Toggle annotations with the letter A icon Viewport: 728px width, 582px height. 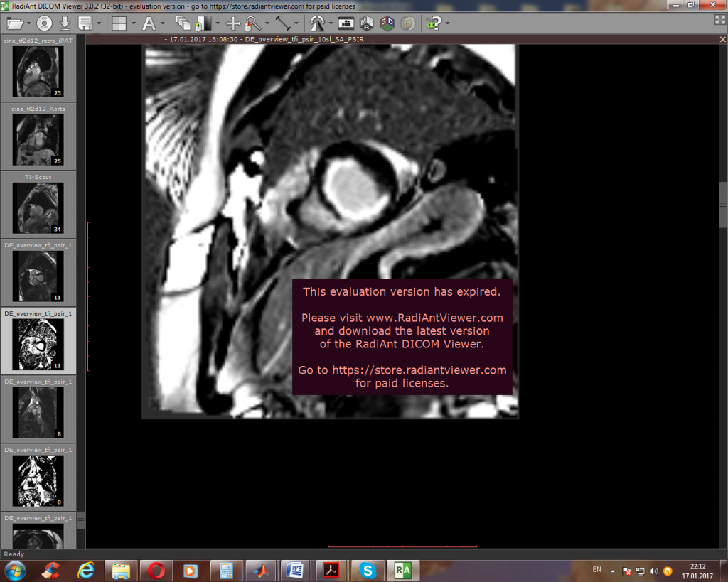149,23
